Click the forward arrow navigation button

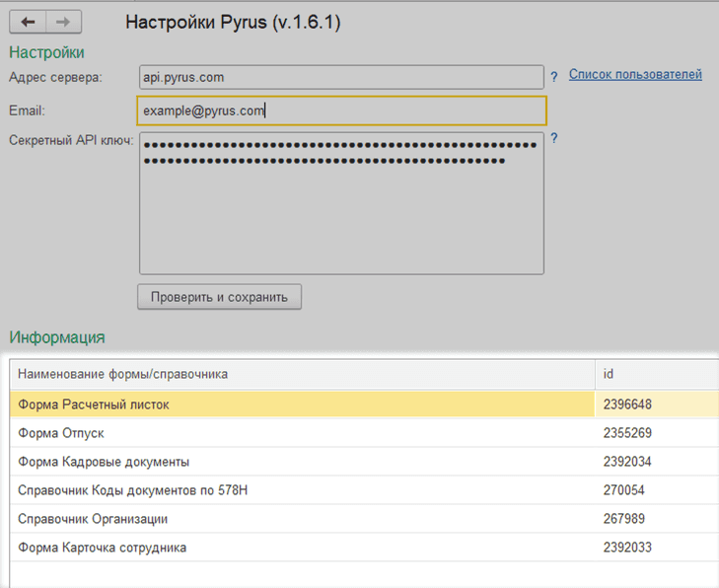click(63, 22)
